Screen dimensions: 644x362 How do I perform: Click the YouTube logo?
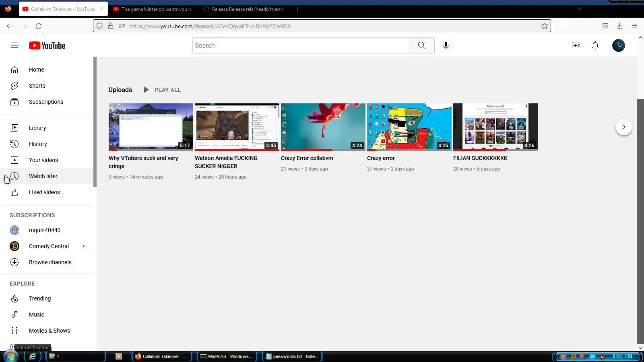(47, 45)
